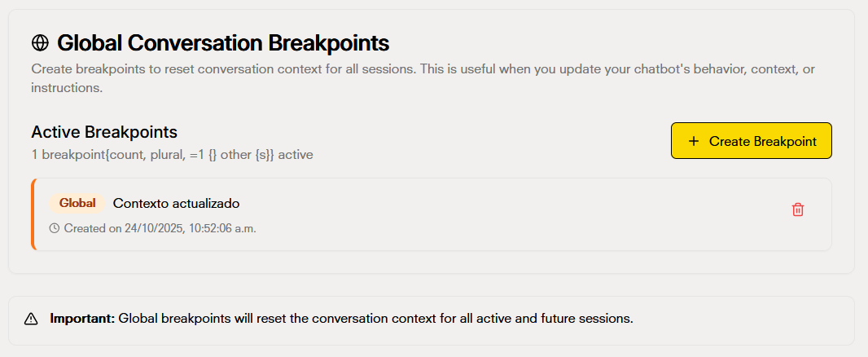Delete the Contexto actualizado breakpoint via trash icon
This screenshot has height=357, width=868.
[x=798, y=209]
